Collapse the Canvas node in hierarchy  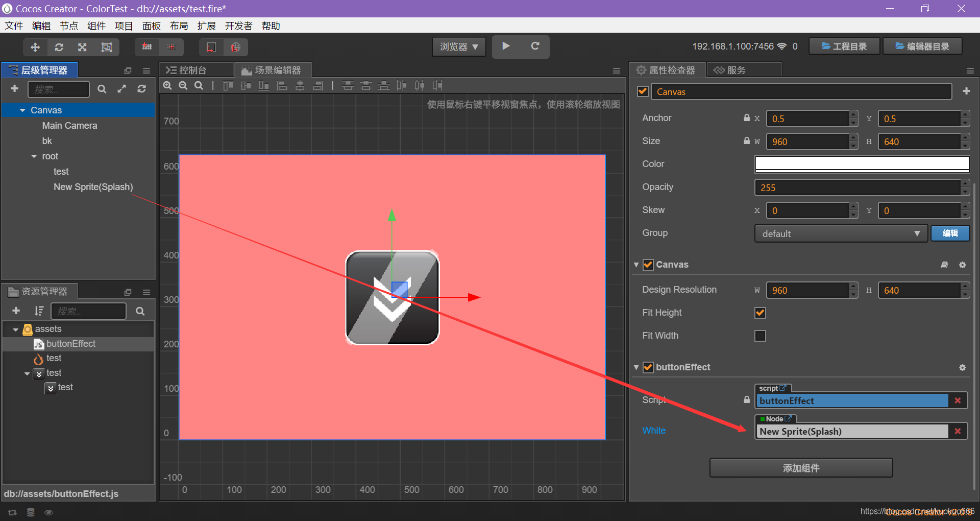click(22, 110)
